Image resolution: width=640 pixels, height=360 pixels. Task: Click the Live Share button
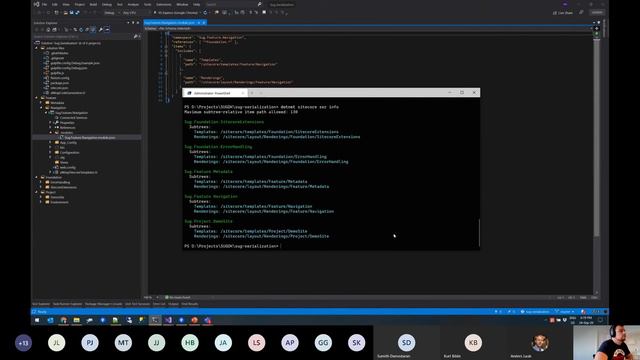tap(563, 13)
